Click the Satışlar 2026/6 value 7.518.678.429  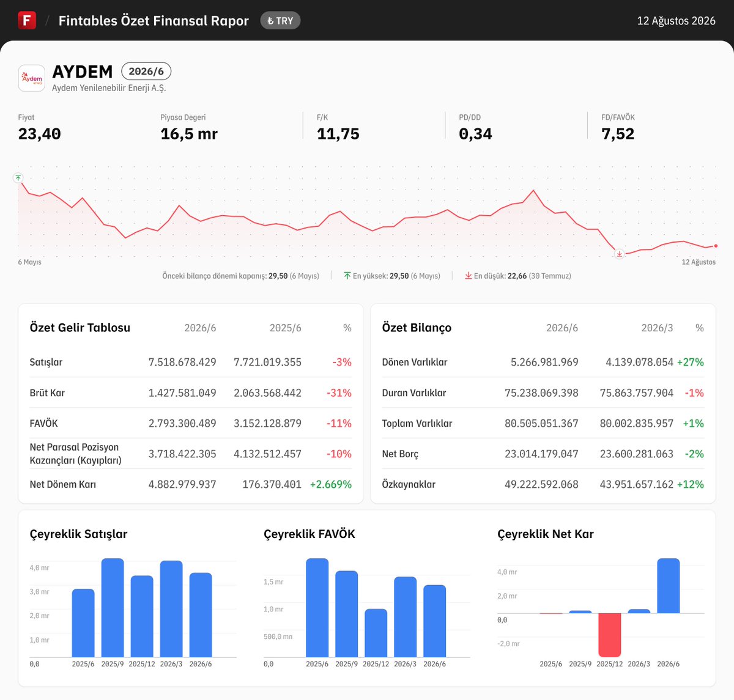pos(182,362)
